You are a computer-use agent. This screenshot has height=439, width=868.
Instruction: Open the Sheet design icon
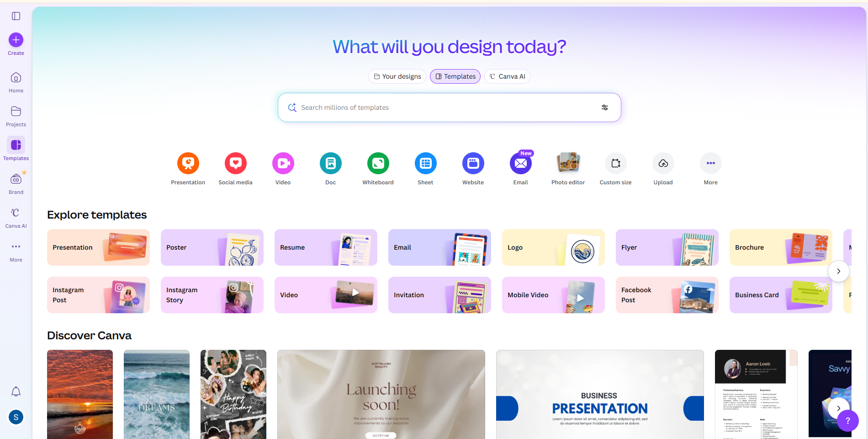[426, 163]
